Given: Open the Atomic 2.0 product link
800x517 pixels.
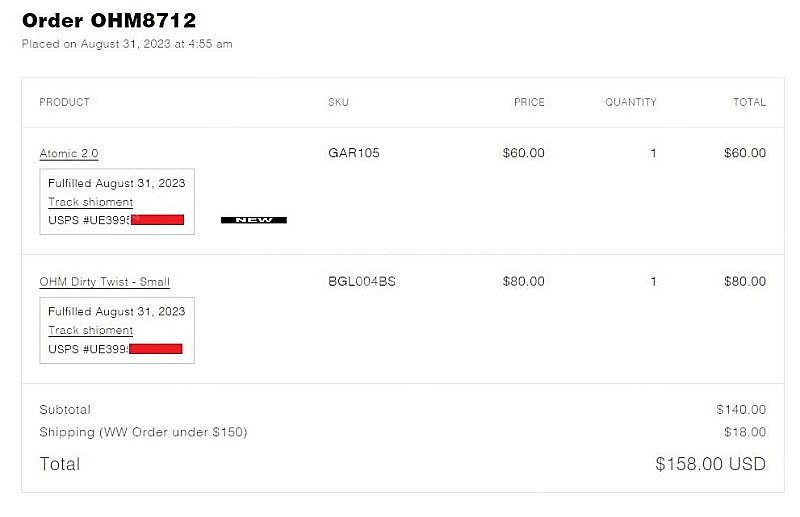Looking at the screenshot, I should click(69, 154).
